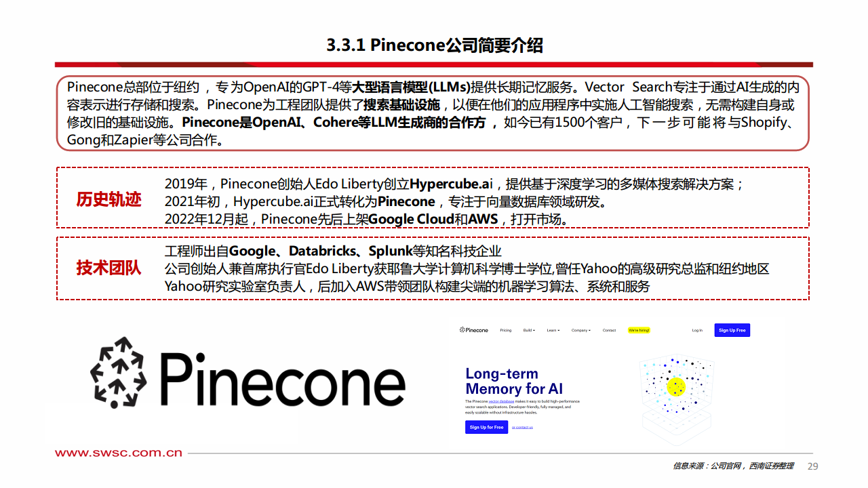Open the vector database hyperlink
Image resolution: width=868 pixels, height=488 pixels.
[501, 401]
